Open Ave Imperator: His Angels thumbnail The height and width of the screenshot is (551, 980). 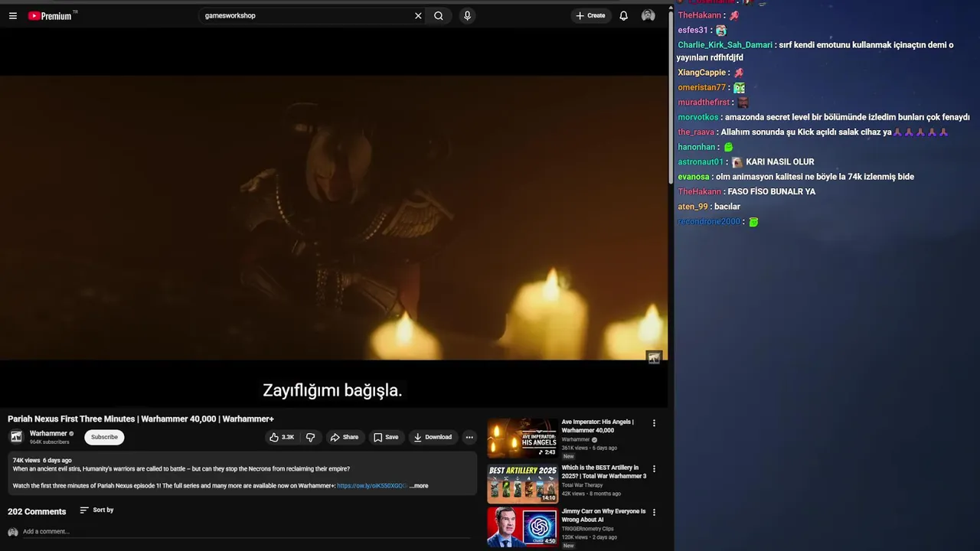(x=522, y=438)
